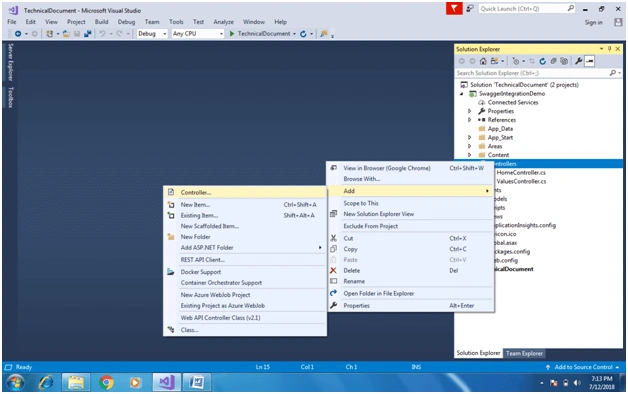Screen dimensions: 628x394
Task: Open Internet Explorer from the taskbar
Action: (x=46, y=383)
